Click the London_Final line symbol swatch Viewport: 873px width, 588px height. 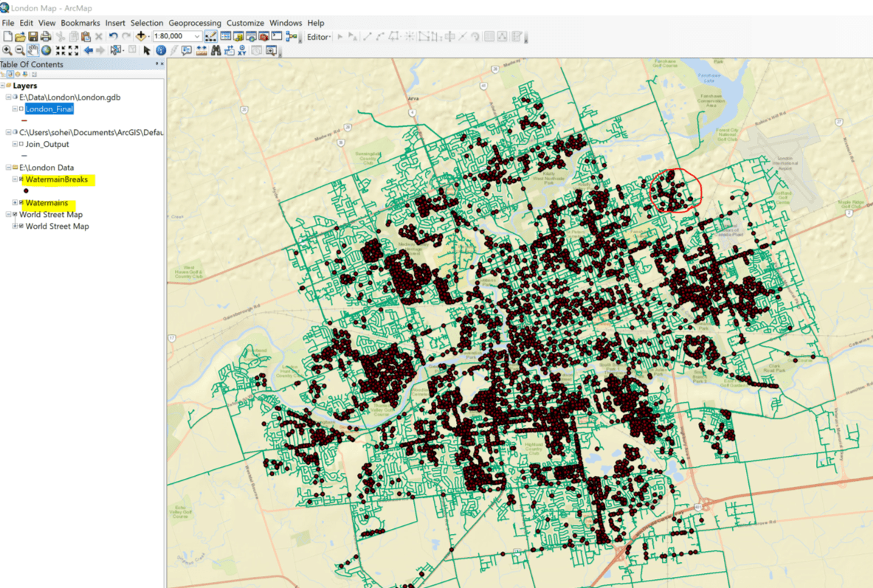(24, 121)
